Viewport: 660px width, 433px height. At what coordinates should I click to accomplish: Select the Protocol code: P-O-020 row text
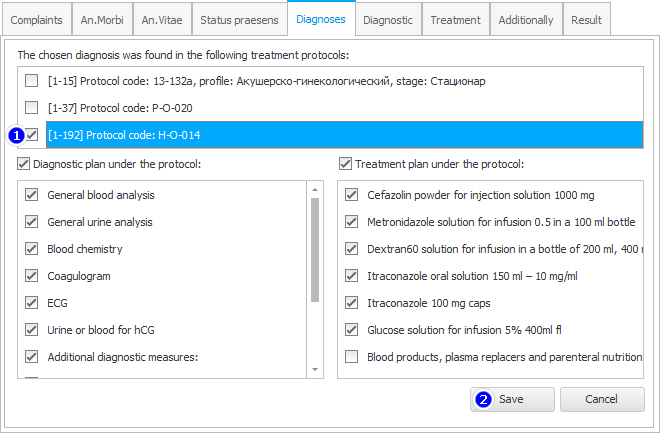tap(120, 108)
